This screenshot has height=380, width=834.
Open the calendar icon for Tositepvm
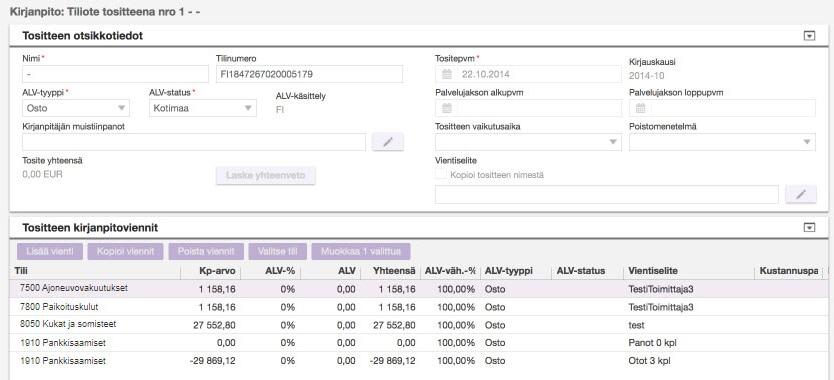447,75
